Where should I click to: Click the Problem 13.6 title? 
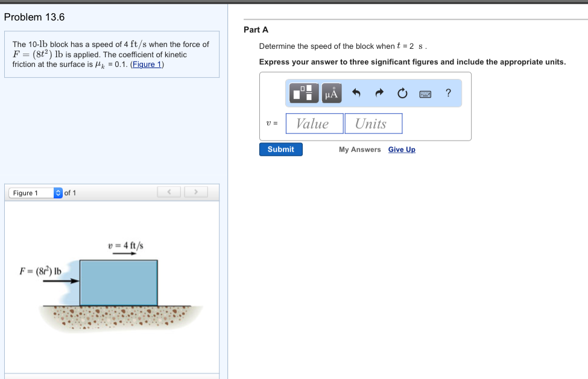pyautogui.click(x=34, y=17)
